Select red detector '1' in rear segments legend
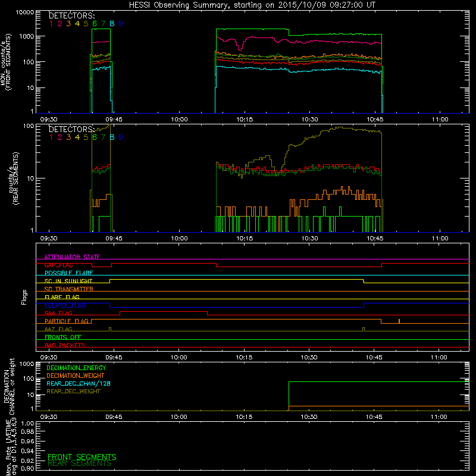The width and height of the screenshot is (476, 476). click(x=51, y=137)
